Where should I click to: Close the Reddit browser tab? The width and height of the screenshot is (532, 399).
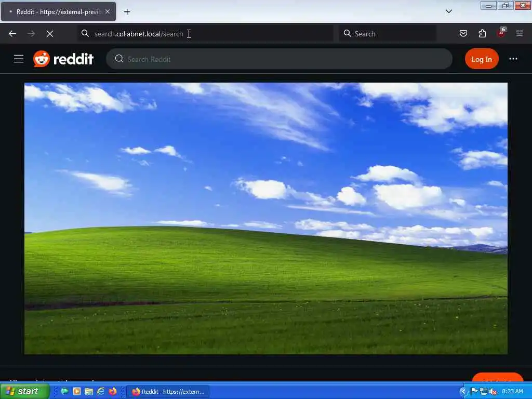[108, 11]
